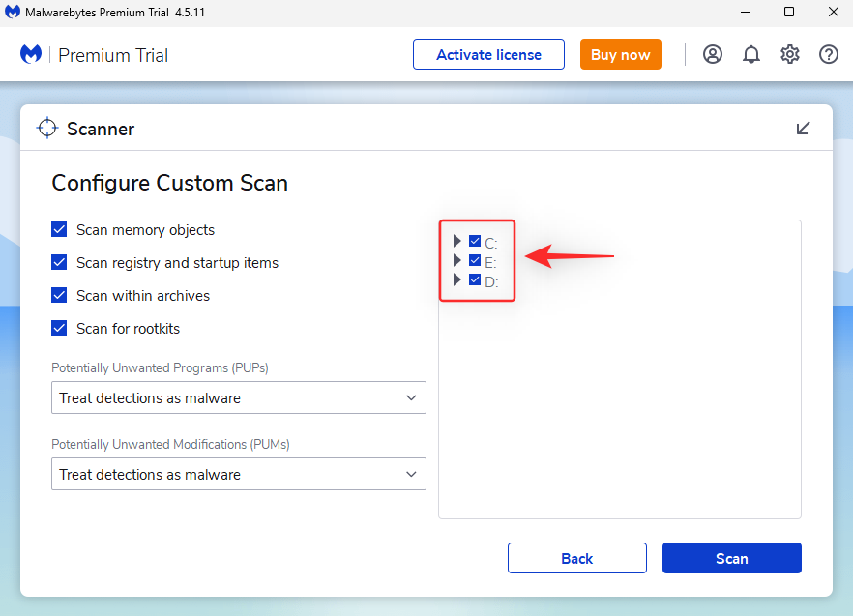Open the notifications bell

[x=751, y=54]
